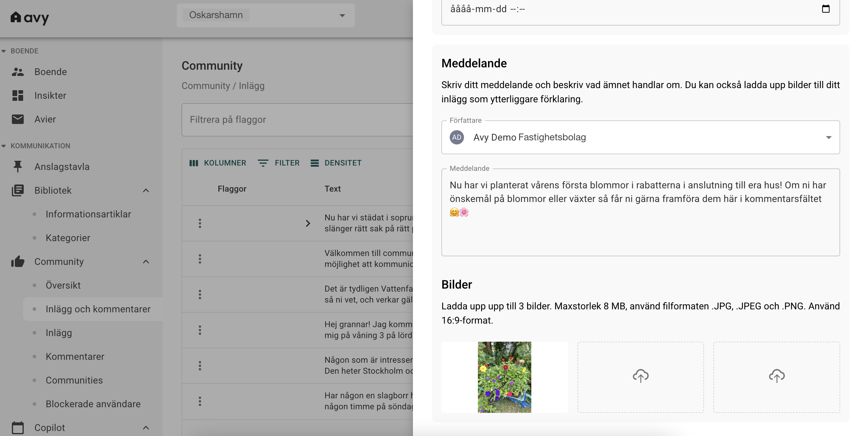The image size is (868, 436).
Task: Open Kategorier in Bibliotek
Action: (x=68, y=238)
